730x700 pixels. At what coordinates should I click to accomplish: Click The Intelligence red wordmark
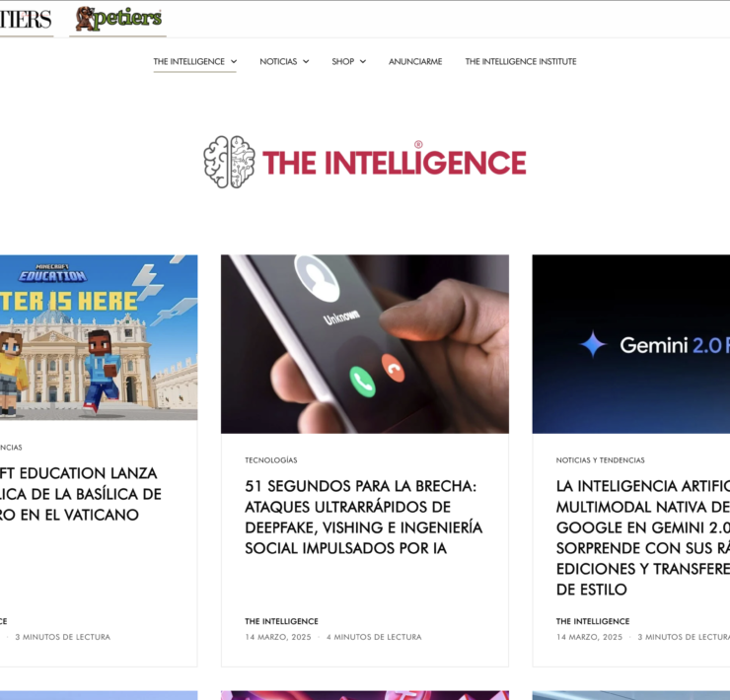point(394,162)
